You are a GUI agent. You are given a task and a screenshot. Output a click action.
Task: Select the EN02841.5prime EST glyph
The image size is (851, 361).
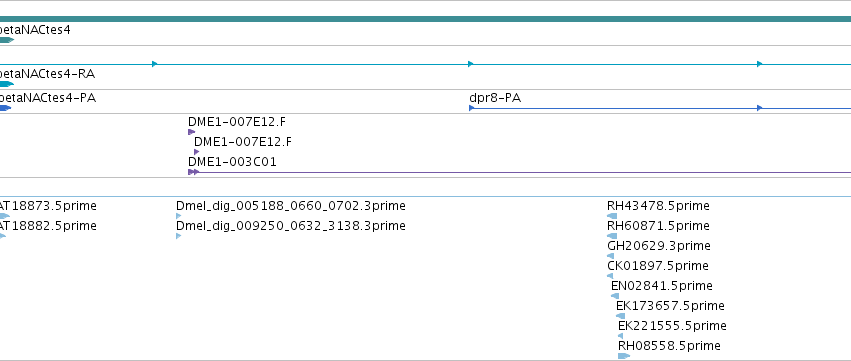615,296
